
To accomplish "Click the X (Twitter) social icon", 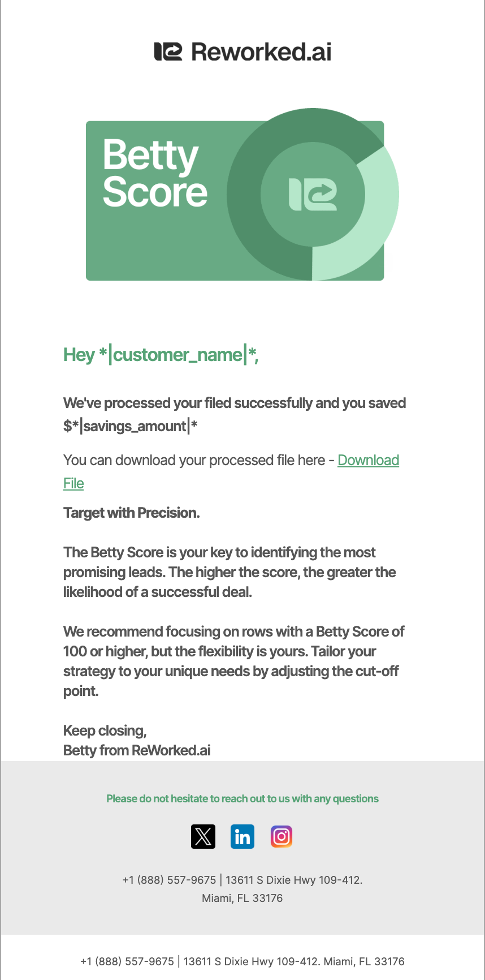I will tap(203, 836).
